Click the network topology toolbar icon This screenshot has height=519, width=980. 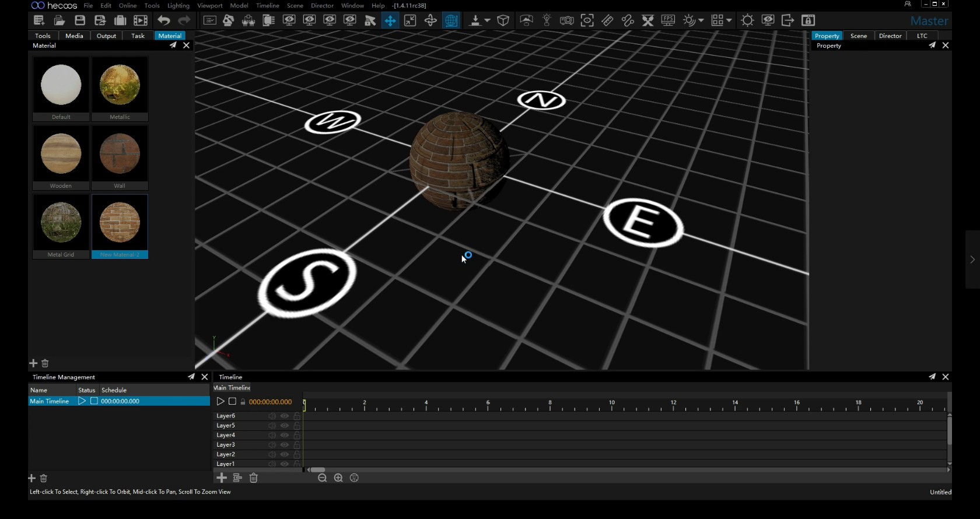tap(249, 20)
